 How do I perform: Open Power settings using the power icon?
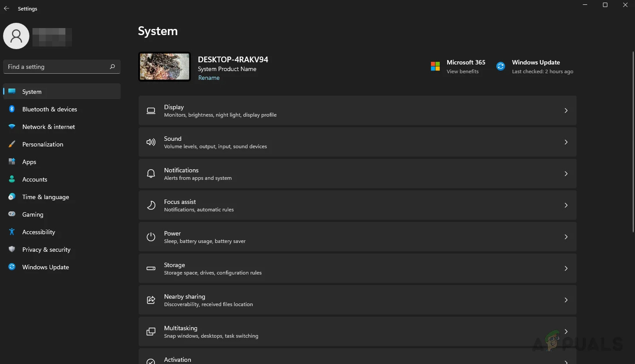pos(151,237)
